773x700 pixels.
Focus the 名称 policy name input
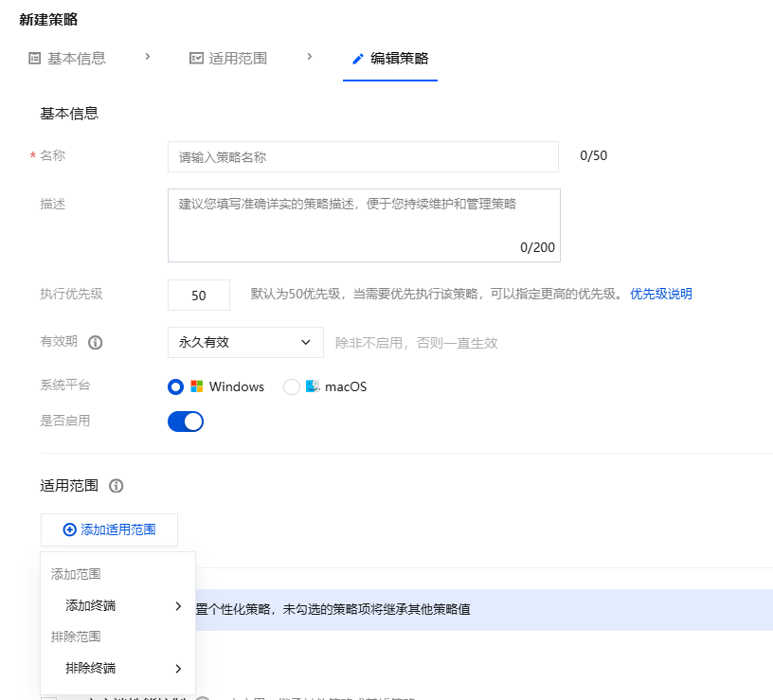363,156
